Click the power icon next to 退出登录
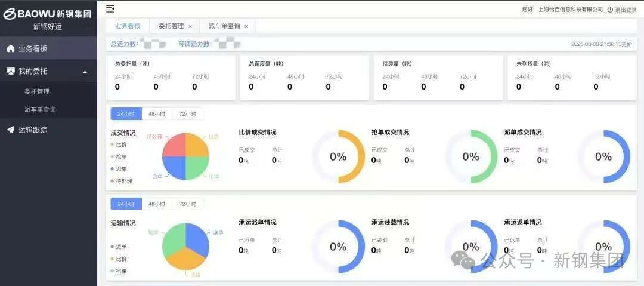This screenshot has height=286, width=644. click(610, 10)
